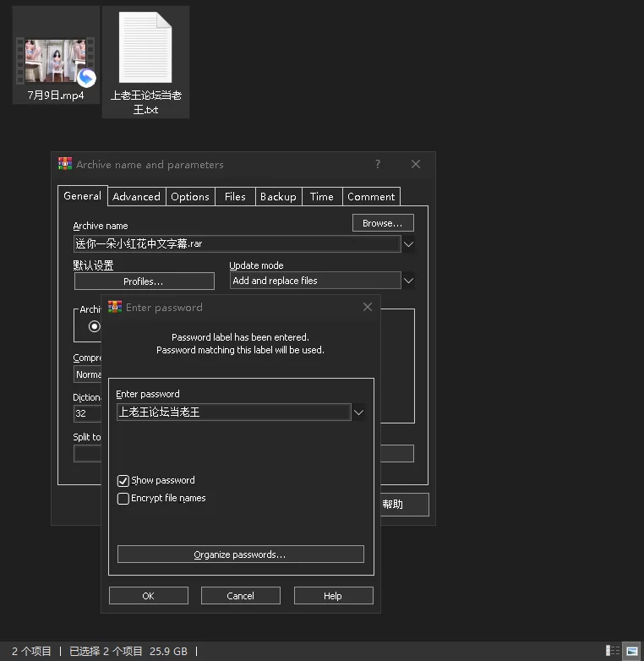Select the 7月9日.mp4 video file icon
Image resolution: width=644 pixels, height=661 pixels.
56,60
